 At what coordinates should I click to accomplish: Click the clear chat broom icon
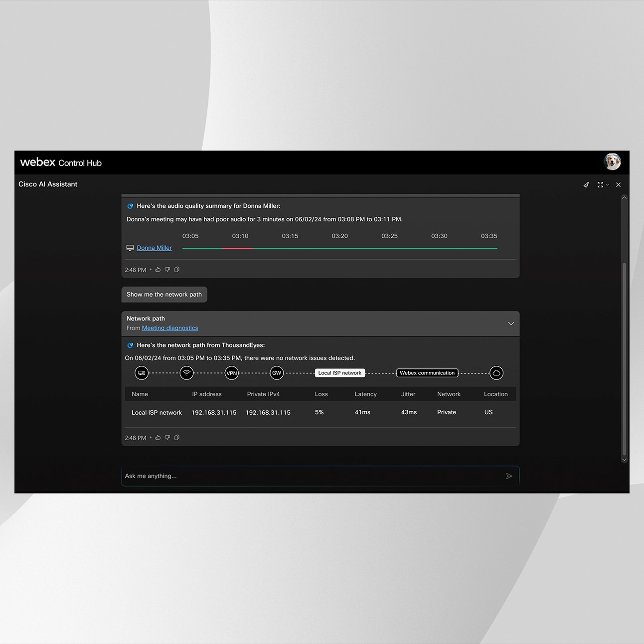click(x=586, y=184)
